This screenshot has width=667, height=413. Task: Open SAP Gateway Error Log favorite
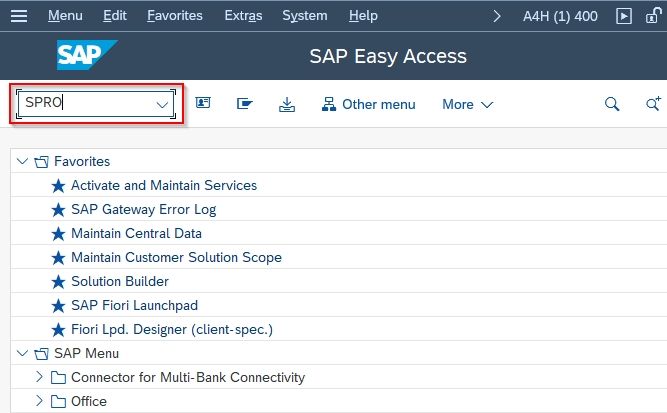[x=143, y=210]
